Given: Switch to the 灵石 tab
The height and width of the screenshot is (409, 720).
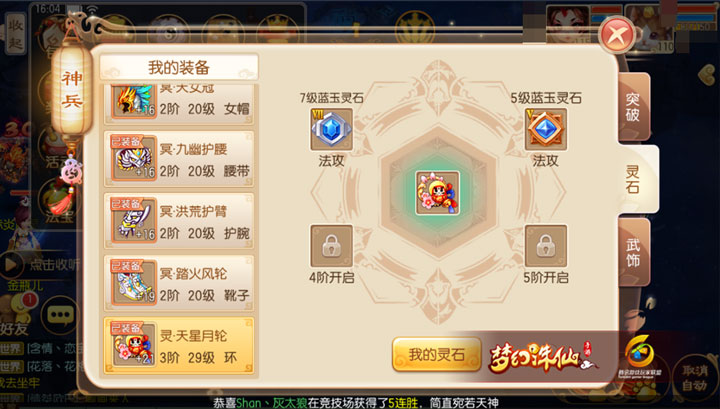Looking at the screenshot, I should coord(636,179).
